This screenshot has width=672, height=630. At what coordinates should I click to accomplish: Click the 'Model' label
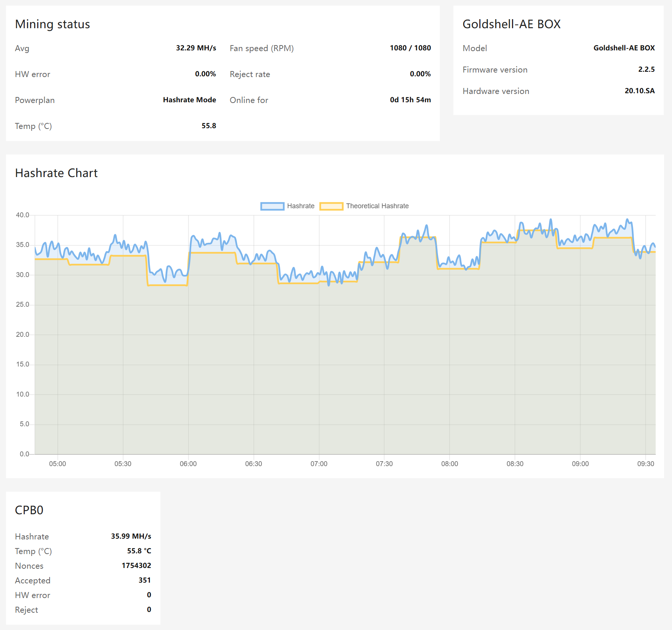coord(475,48)
